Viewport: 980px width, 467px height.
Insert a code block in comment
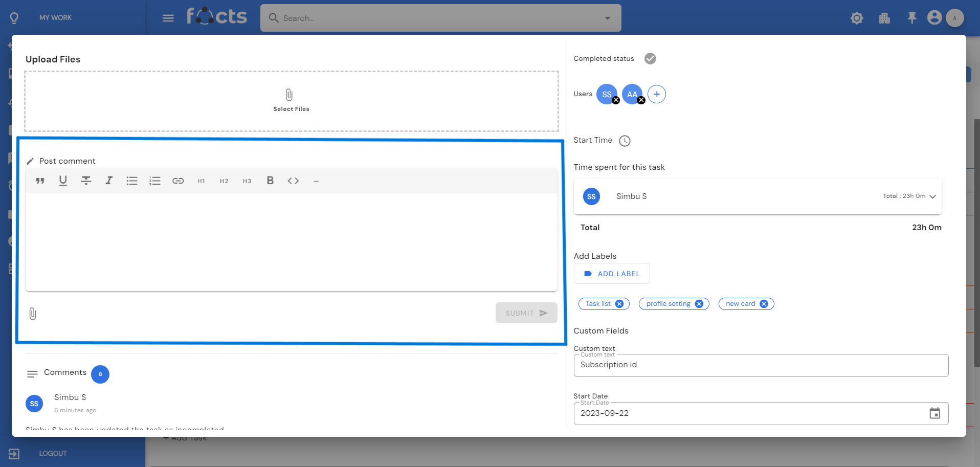pos(293,181)
